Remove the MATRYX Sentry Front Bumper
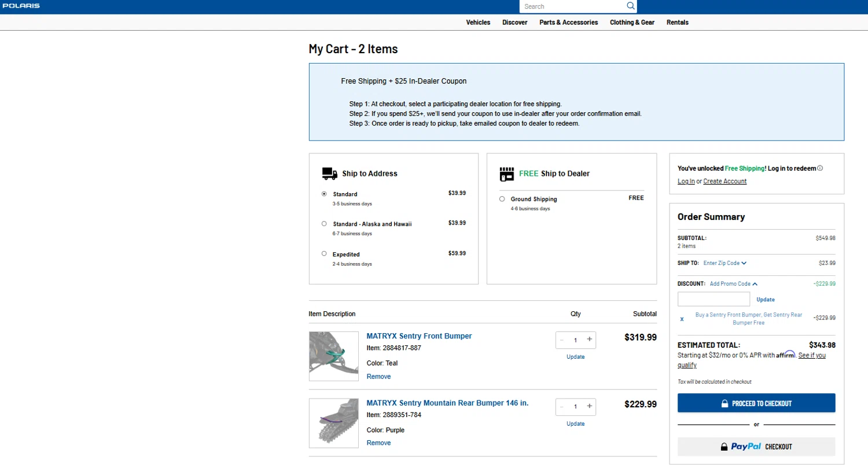Image resolution: width=868 pixels, height=468 pixels. click(378, 377)
